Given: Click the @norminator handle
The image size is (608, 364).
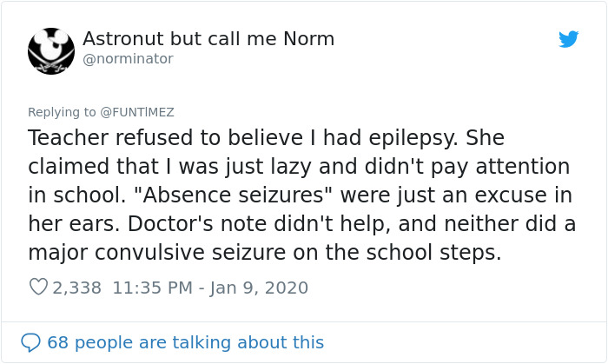Looking at the screenshot, I should coord(128,59).
